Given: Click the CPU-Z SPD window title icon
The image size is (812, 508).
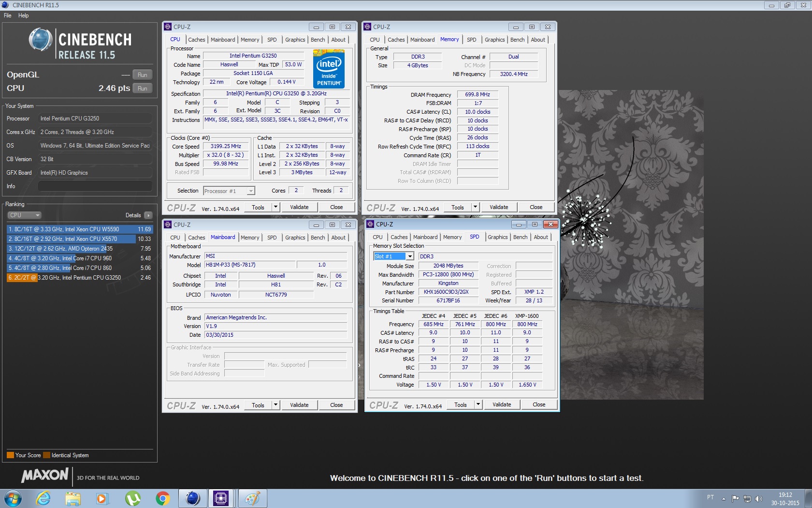Looking at the screenshot, I should (370, 224).
